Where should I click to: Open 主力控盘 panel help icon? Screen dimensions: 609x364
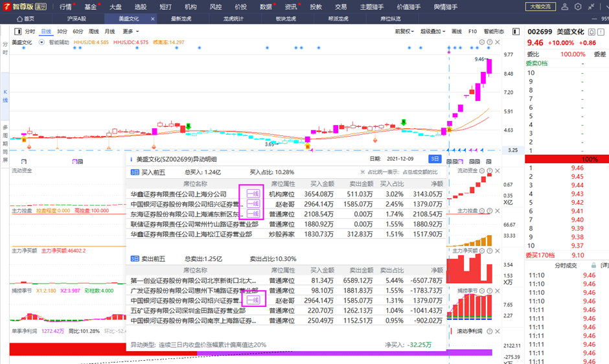pos(490,210)
